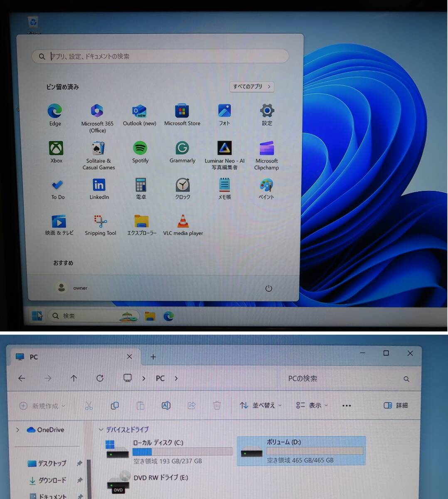Open Luminar Neo AI photo editor
Viewport: 448px width, 499px height.
coord(224,155)
